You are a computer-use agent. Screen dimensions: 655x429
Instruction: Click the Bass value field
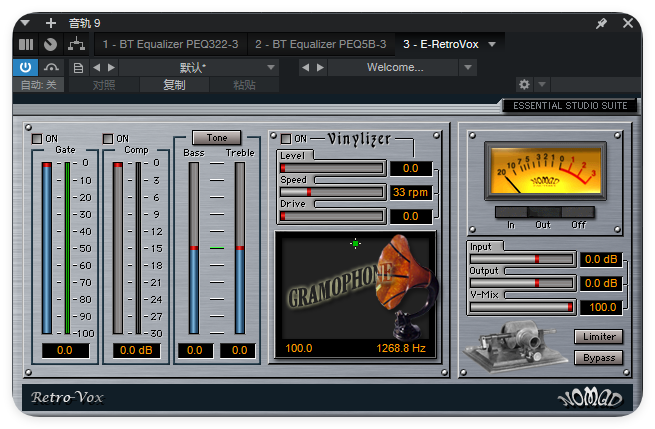pyautogui.click(x=195, y=350)
